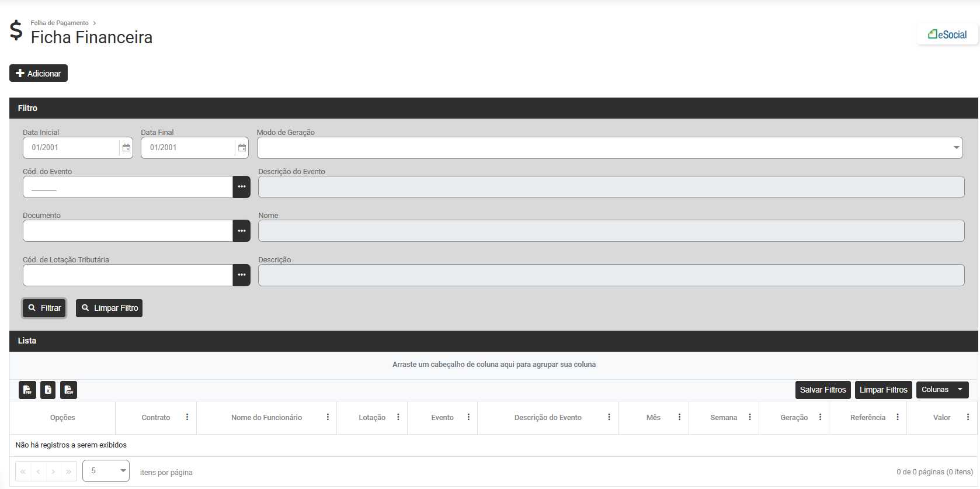
Task: Click the '0 de 0 páginas' pager text
Action: [934, 472]
